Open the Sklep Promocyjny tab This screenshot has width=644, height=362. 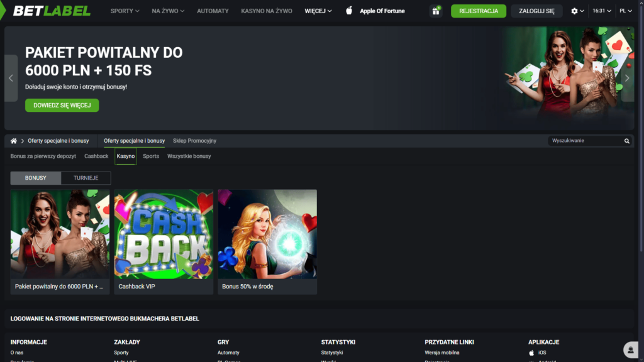196,141
